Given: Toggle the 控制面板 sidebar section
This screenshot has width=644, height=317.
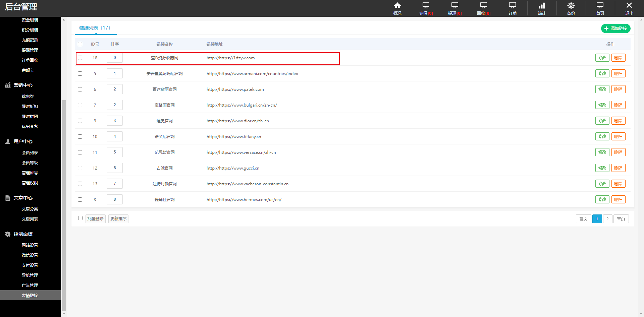Looking at the screenshot, I should pyautogui.click(x=23, y=234).
